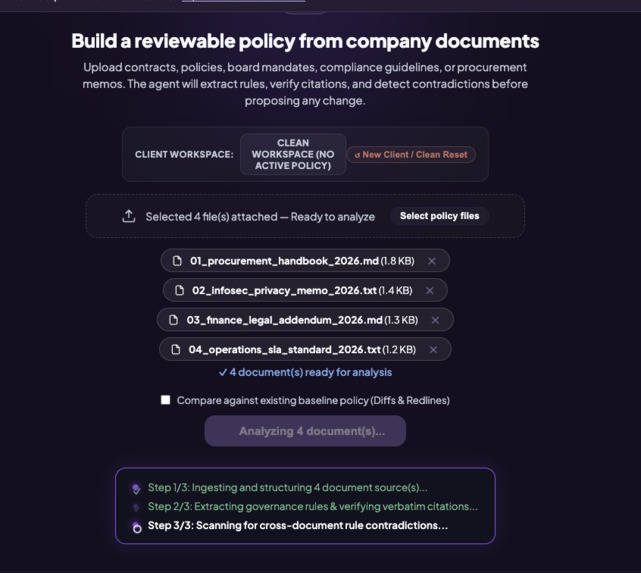Click the file upload dropzone area
The width and height of the screenshot is (641, 573).
pos(305,216)
